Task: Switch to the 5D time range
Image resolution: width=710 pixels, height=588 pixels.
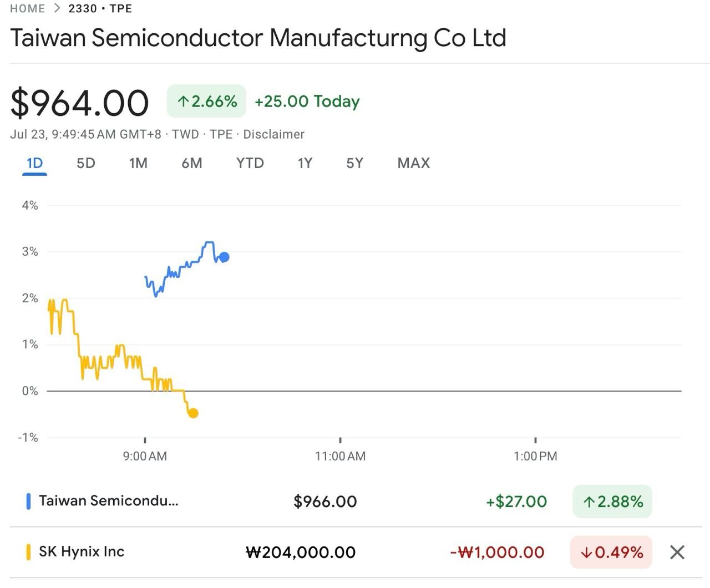Action: [86, 163]
